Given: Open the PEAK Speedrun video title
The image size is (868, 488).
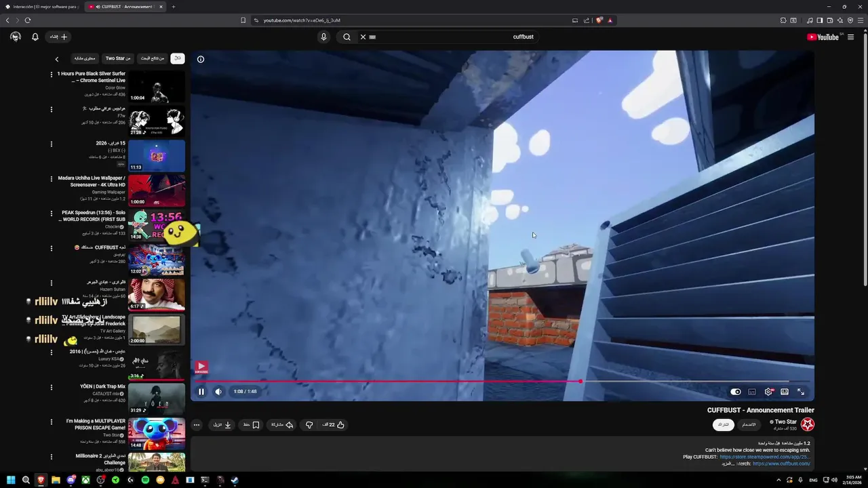Looking at the screenshot, I should [x=92, y=216].
